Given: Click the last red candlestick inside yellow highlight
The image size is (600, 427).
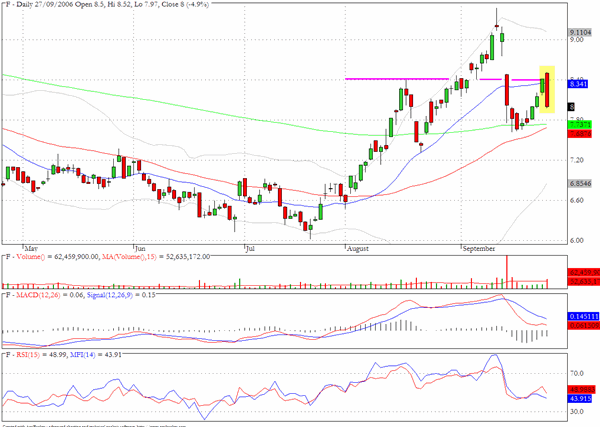Looking at the screenshot, I should [x=548, y=90].
